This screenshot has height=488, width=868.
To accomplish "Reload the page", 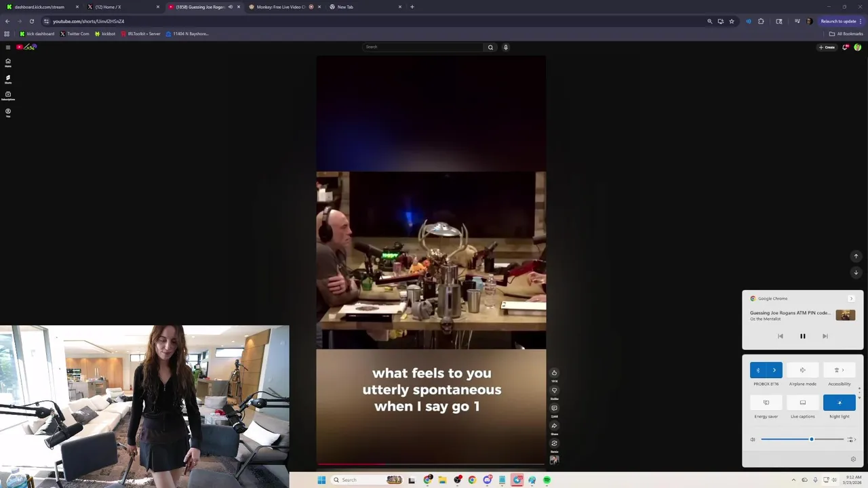I will tap(31, 21).
